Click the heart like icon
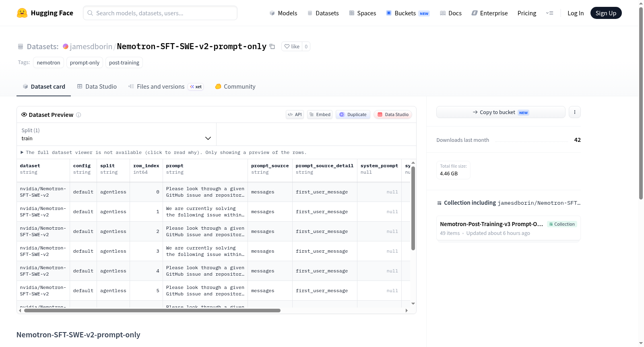Image resolution: width=644 pixels, height=347 pixels. point(287,46)
